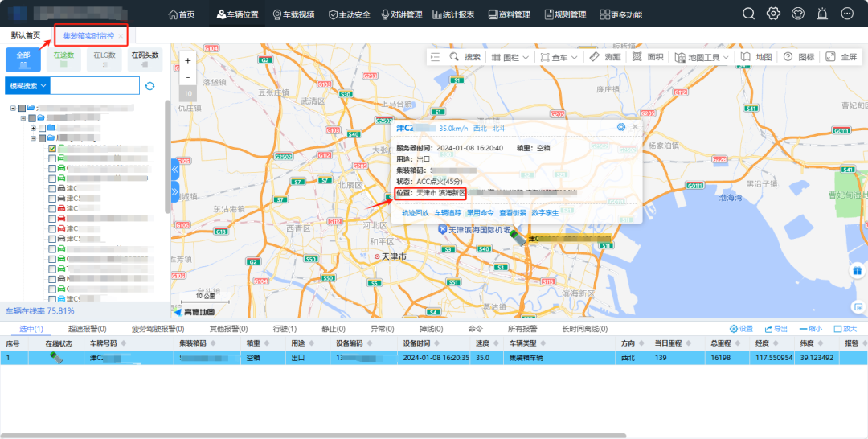Open 规则管理 menu
This screenshot has width=868, height=439.
(x=565, y=14)
